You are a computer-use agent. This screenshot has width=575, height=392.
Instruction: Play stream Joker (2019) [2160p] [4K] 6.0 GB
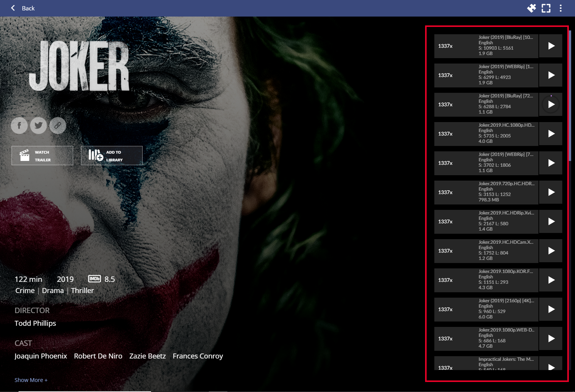(x=551, y=309)
